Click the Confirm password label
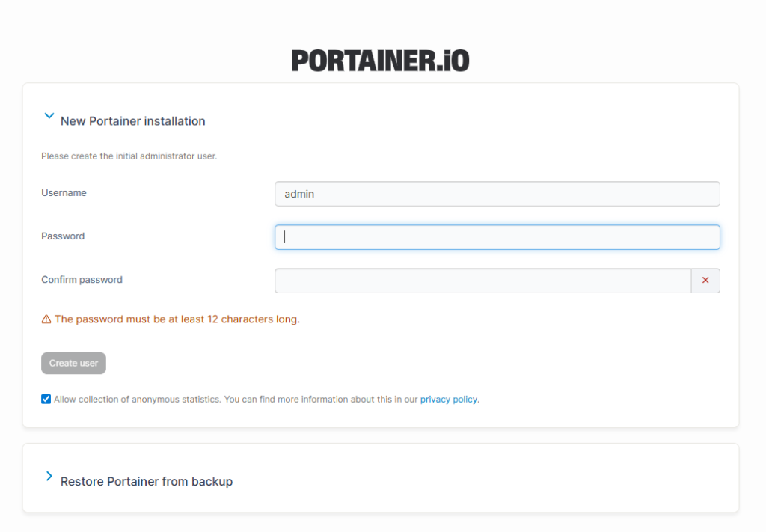The height and width of the screenshot is (532, 766). 82,280
